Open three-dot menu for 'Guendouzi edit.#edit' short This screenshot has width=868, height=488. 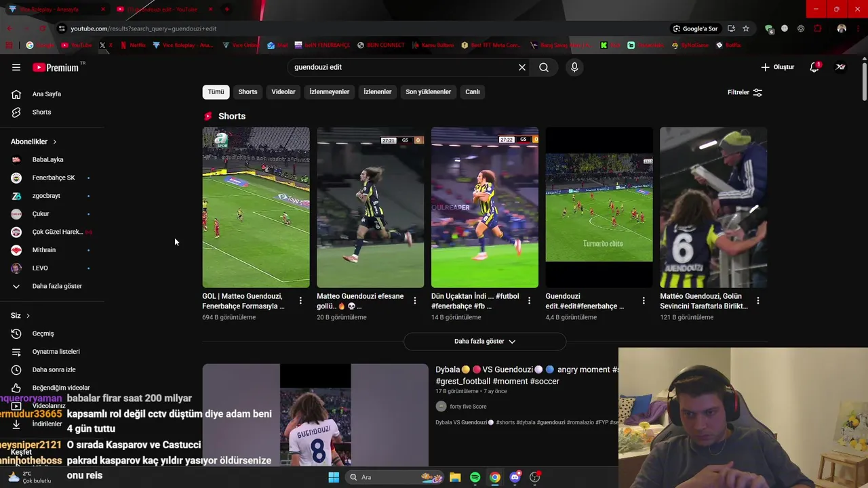[644, 300]
